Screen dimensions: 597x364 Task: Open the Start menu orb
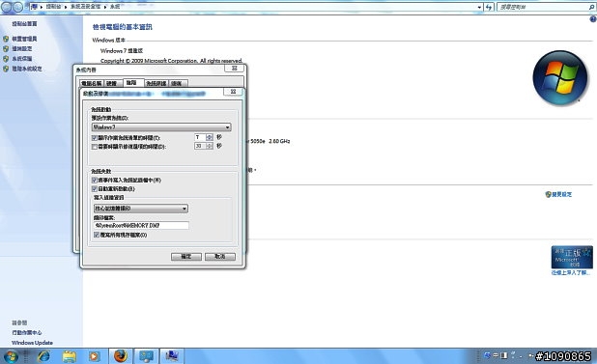pyautogui.click(x=11, y=356)
